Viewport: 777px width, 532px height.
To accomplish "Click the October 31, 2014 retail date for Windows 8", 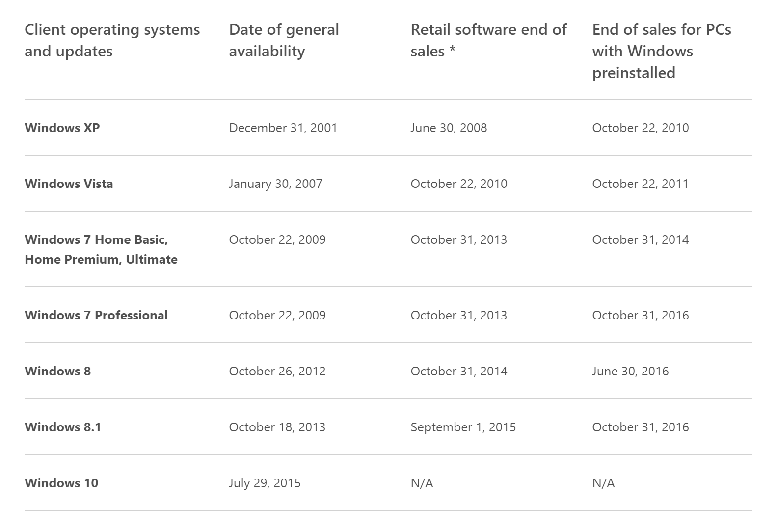I will coord(459,371).
